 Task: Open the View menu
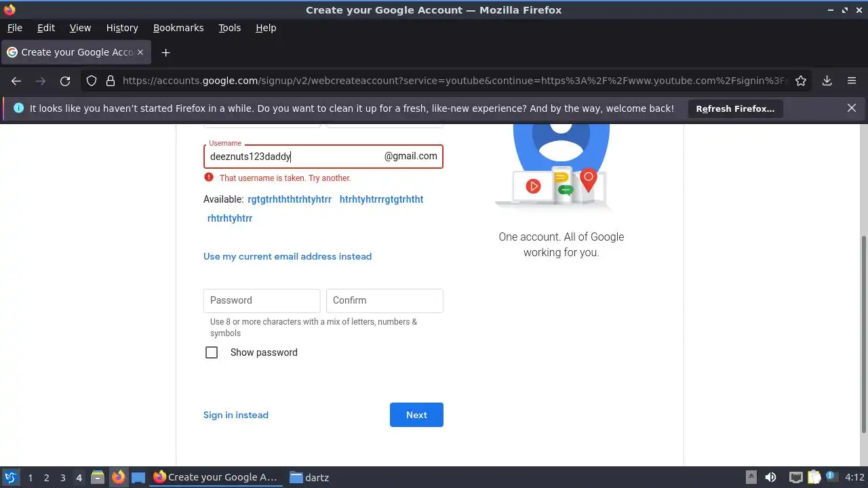click(80, 28)
